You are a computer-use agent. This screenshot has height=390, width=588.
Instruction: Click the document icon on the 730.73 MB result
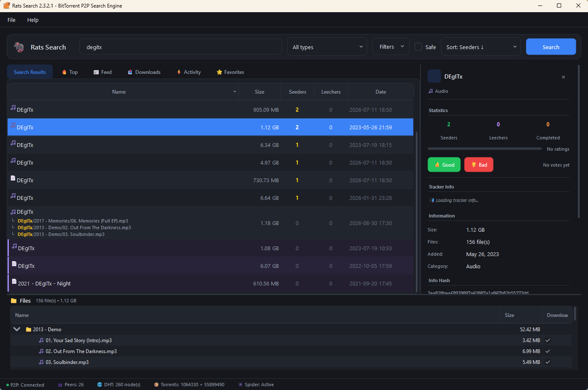click(x=13, y=178)
